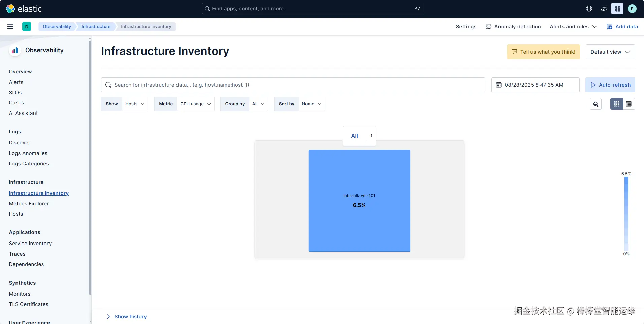Open AI Assistant sidebar link

coord(23,113)
